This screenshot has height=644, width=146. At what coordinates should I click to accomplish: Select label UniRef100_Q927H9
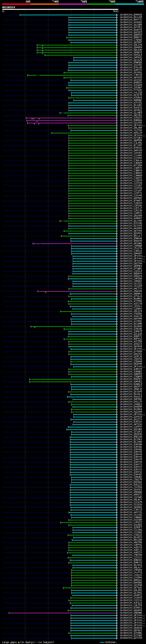pos(131,263)
